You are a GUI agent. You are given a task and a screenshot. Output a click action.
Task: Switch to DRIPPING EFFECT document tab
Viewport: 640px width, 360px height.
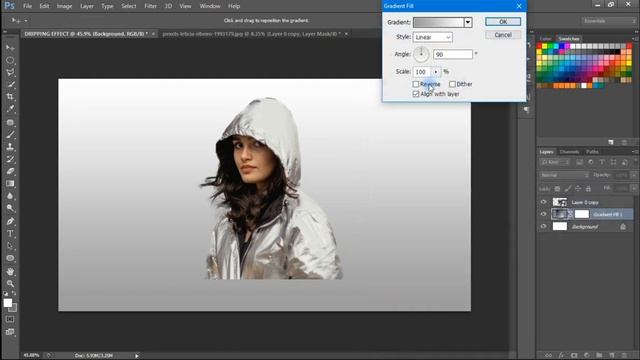[86, 34]
